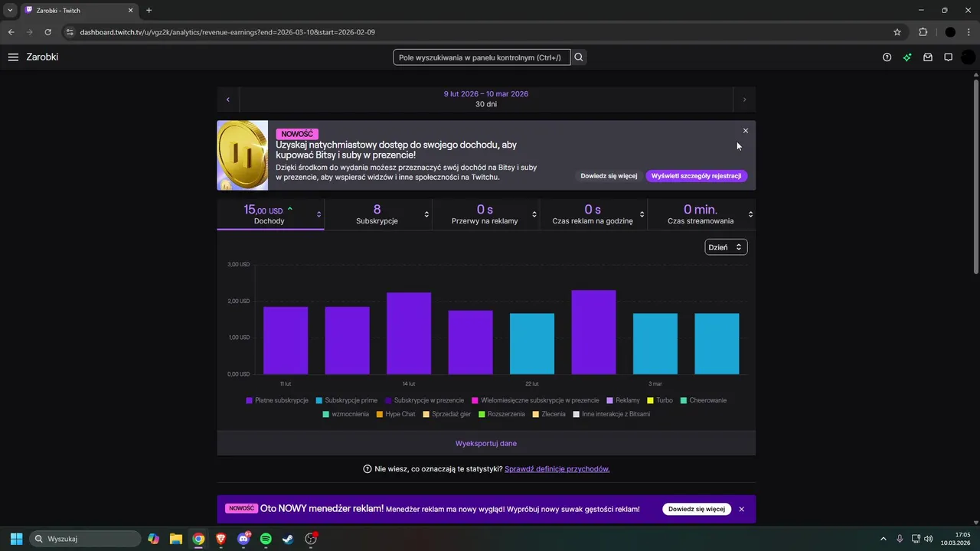This screenshot has height=551, width=980.
Task: Reload the page
Action: click(x=47, y=32)
